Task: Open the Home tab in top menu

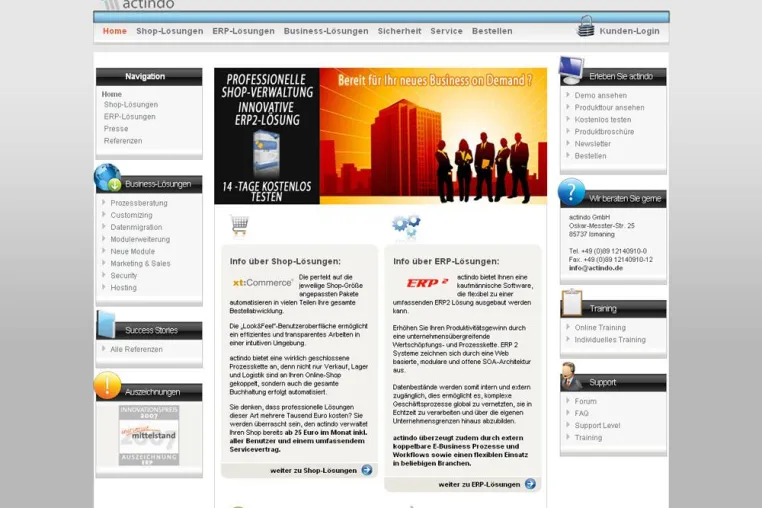Action: coord(115,31)
